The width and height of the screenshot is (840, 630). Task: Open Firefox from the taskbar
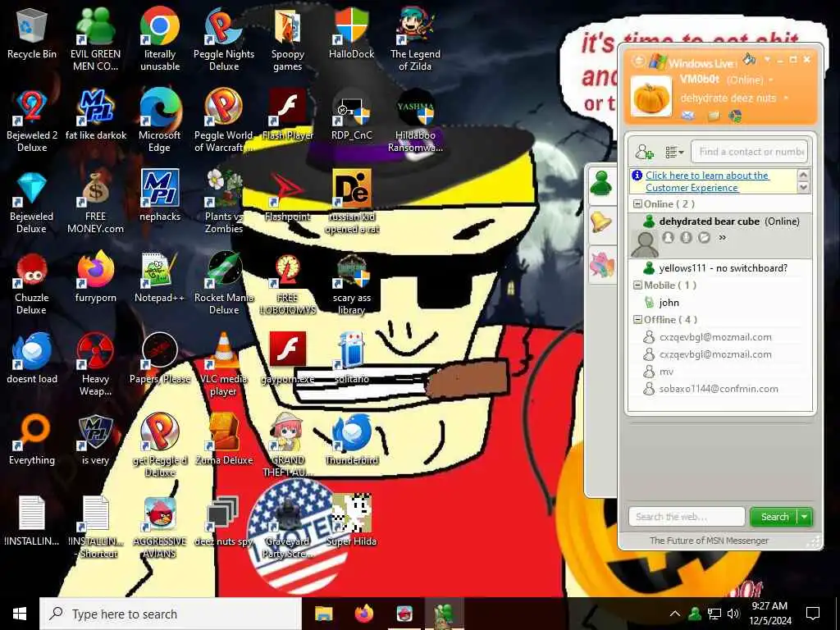pos(364,614)
